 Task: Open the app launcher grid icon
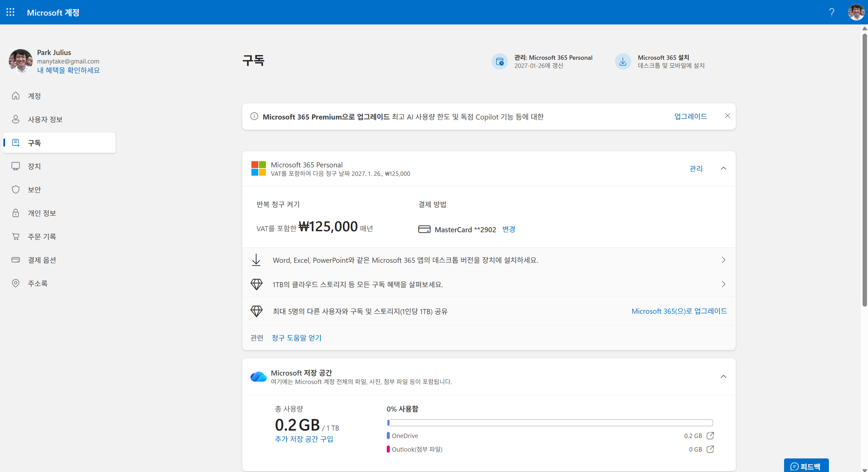(x=10, y=12)
